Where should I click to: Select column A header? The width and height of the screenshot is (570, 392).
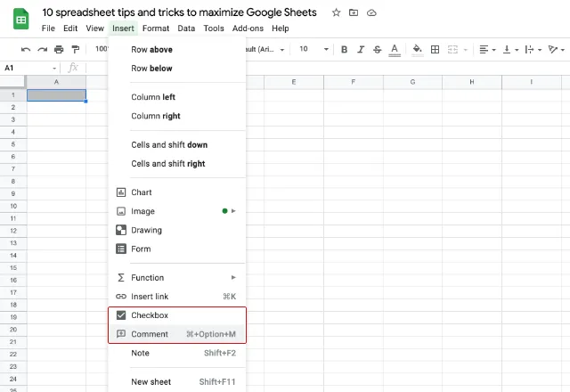coord(56,82)
